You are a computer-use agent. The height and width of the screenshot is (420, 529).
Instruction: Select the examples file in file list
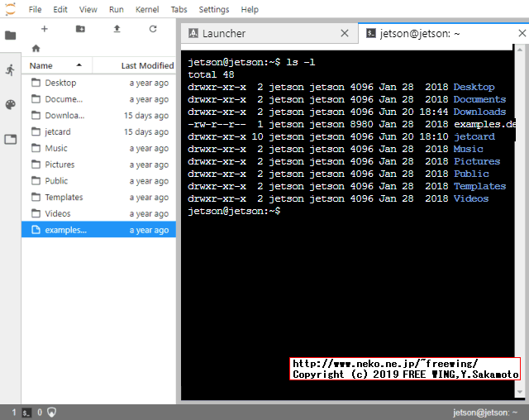65,230
